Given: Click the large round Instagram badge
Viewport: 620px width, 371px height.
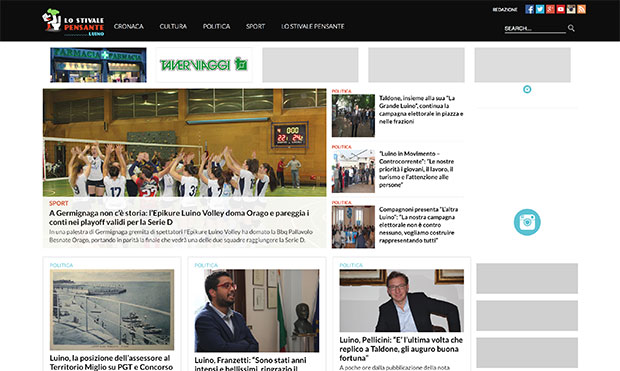Looking at the screenshot, I should click(527, 222).
